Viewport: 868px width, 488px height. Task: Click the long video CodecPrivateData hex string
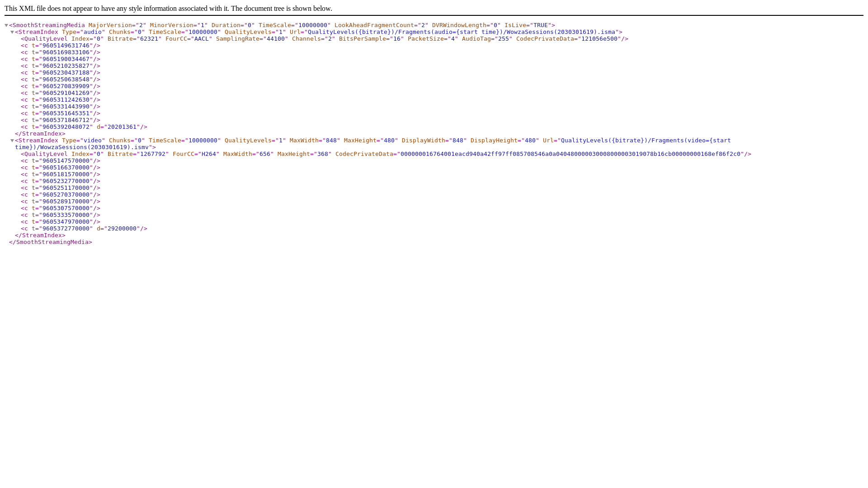tap(571, 154)
